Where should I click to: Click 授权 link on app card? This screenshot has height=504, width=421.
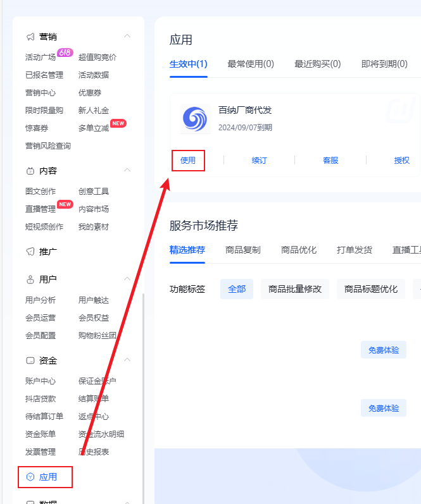point(402,161)
